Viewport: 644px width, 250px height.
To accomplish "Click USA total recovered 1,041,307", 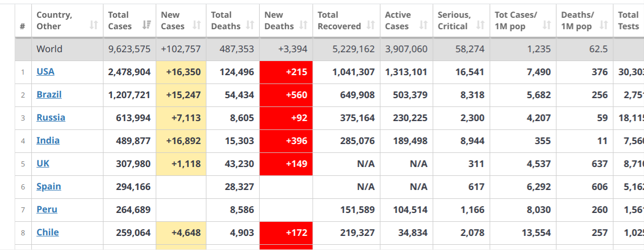I will (x=353, y=72).
